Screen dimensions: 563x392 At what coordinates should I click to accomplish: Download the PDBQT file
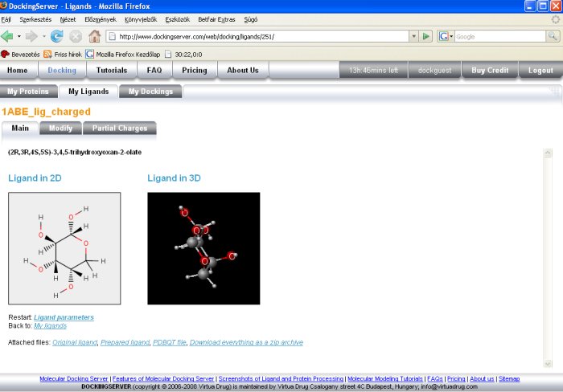tap(170, 342)
